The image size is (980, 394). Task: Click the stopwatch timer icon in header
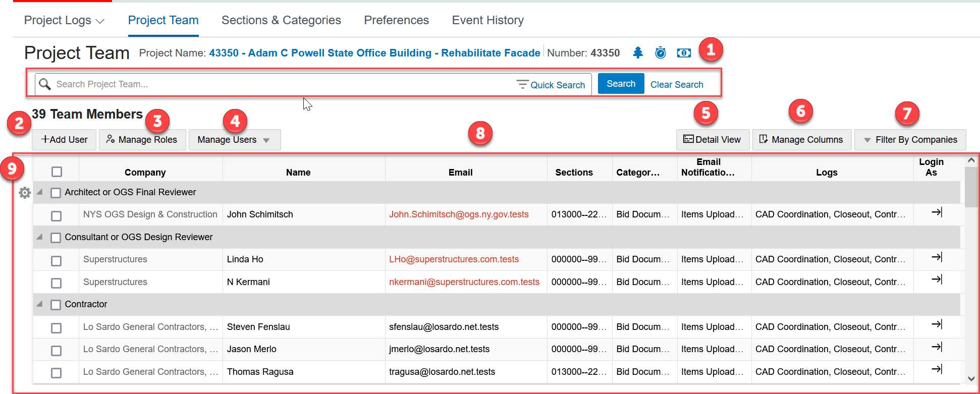661,52
